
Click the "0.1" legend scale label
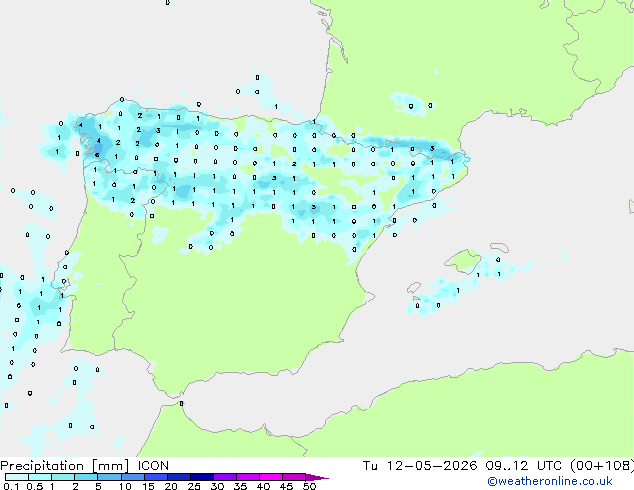(11, 486)
